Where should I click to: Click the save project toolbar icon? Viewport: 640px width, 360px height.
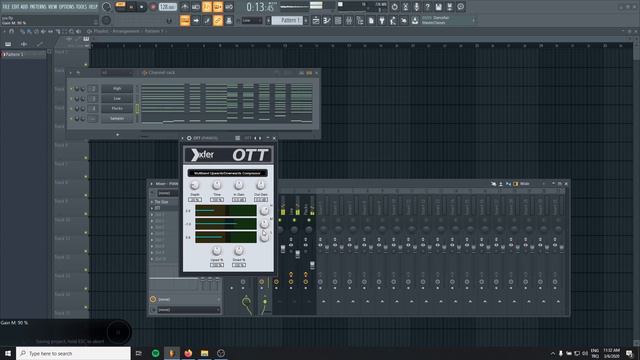click(x=438, y=7)
